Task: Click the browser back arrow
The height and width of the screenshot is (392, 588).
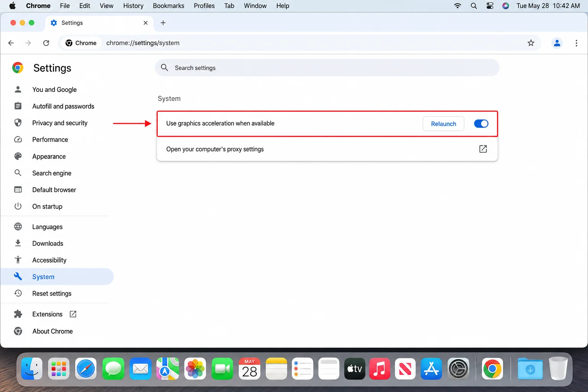Action: coord(11,43)
